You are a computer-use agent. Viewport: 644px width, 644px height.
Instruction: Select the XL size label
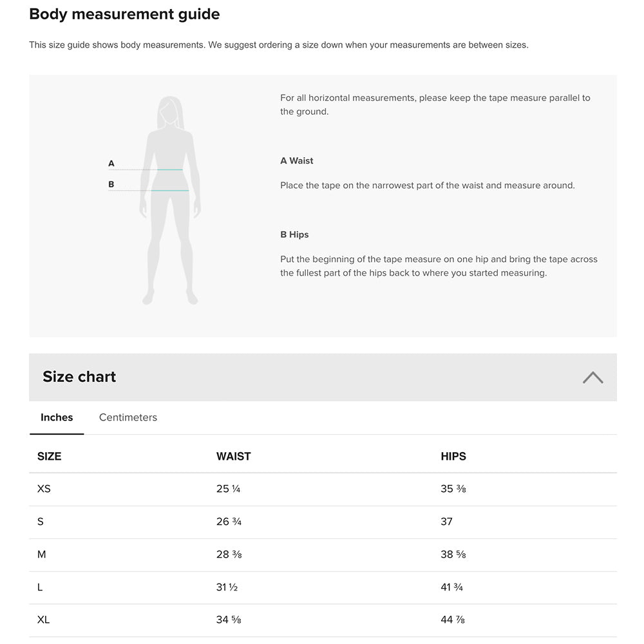click(43, 620)
